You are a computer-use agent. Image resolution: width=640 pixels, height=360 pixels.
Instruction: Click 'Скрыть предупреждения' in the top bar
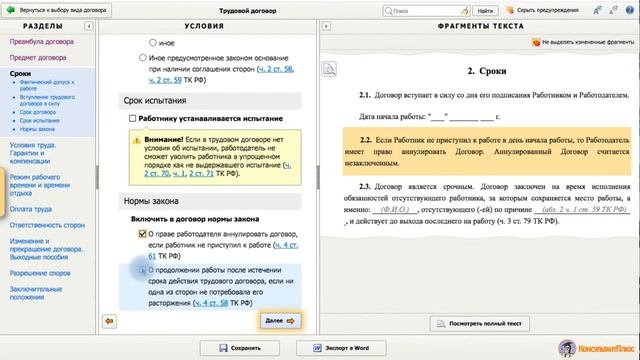542,10
